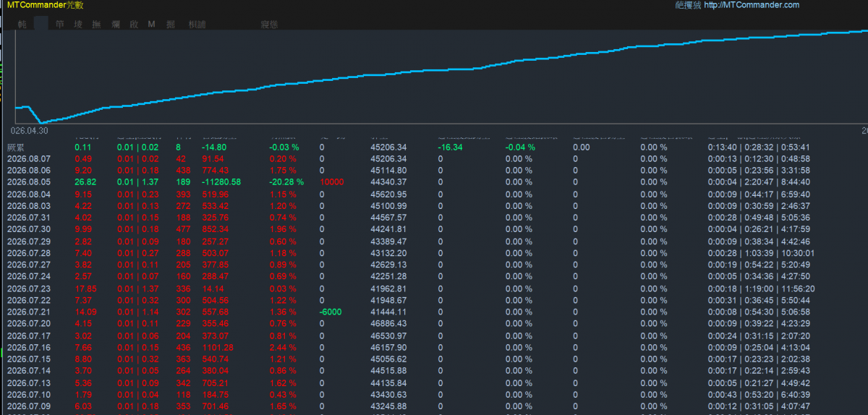Click the balance value 45114.80
This screenshot has width=868, height=415.
(x=388, y=171)
